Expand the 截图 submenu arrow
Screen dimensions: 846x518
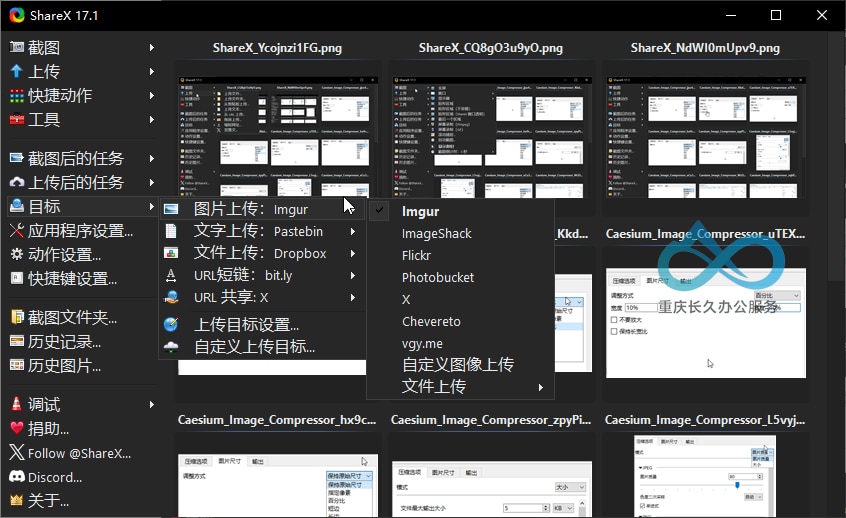152,47
